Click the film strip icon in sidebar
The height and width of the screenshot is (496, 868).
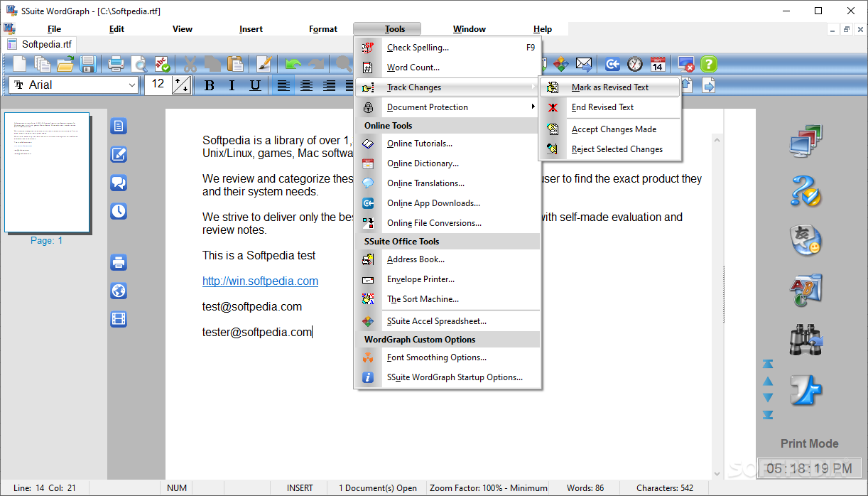(119, 319)
